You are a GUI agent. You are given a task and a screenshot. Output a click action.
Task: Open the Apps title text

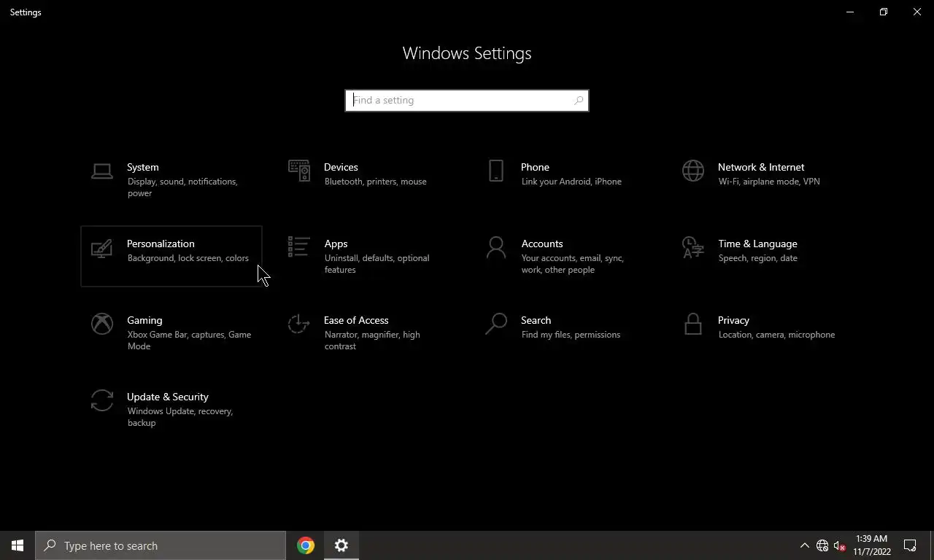(336, 244)
